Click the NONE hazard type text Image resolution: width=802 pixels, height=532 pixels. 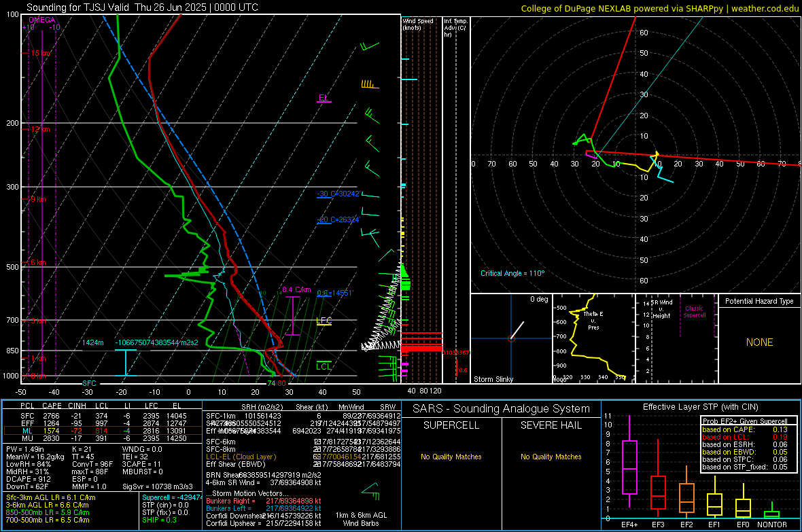coord(759,342)
